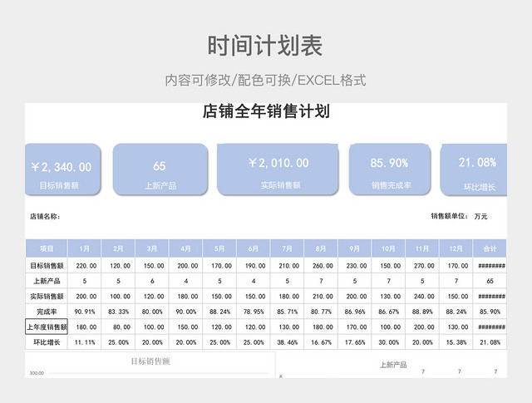Click 完成率 cell 78.95%
Viewport: 532px width, 403px height.
pos(253,312)
